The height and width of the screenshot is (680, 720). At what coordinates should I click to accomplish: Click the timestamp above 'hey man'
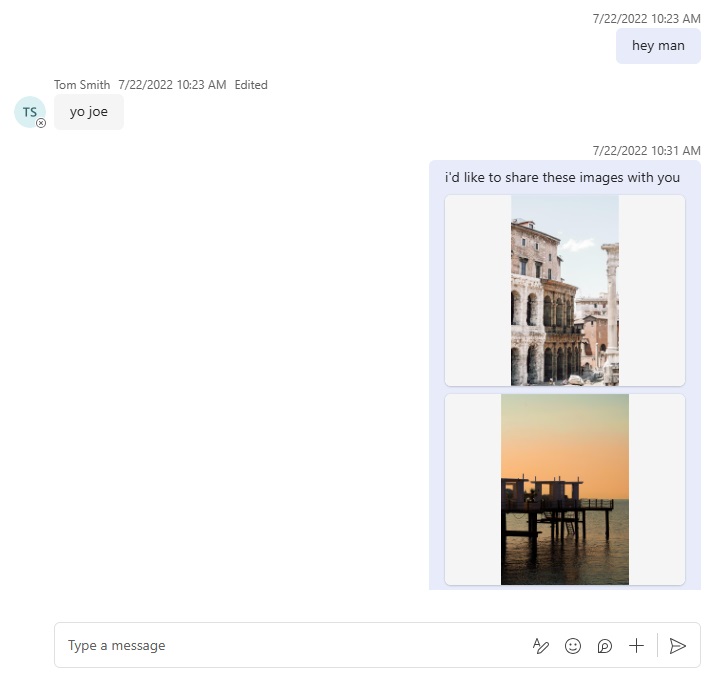[x=646, y=18]
